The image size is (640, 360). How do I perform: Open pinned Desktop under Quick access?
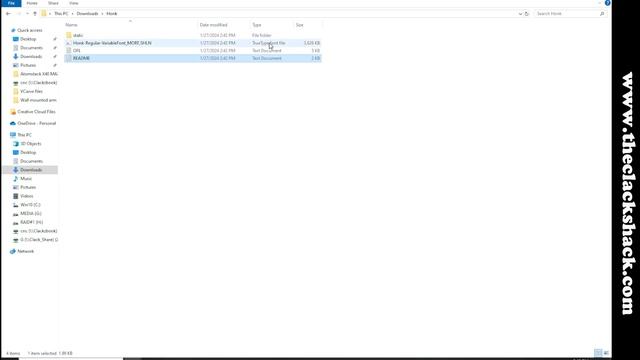click(x=28, y=39)
